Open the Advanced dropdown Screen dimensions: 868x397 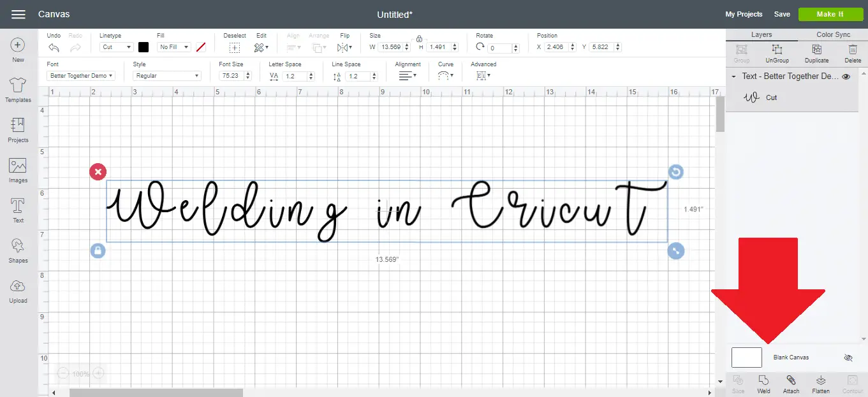tap(483, 76)
